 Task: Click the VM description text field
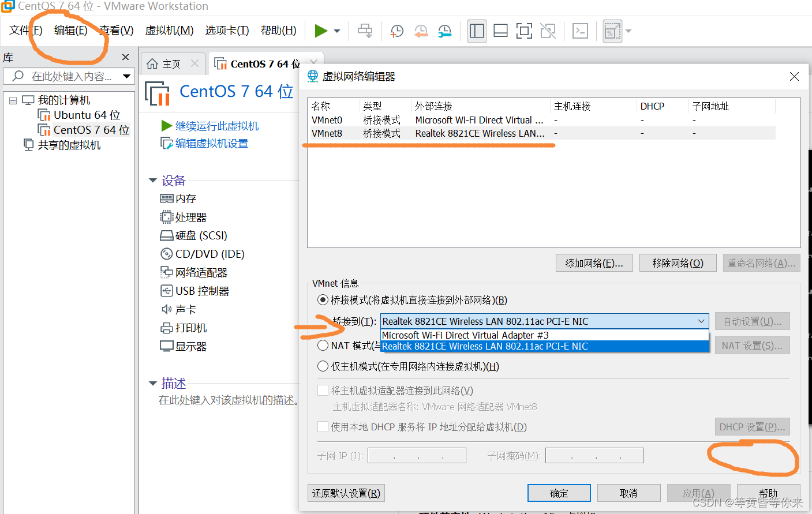pyautogui.click(x=229, y=400)
